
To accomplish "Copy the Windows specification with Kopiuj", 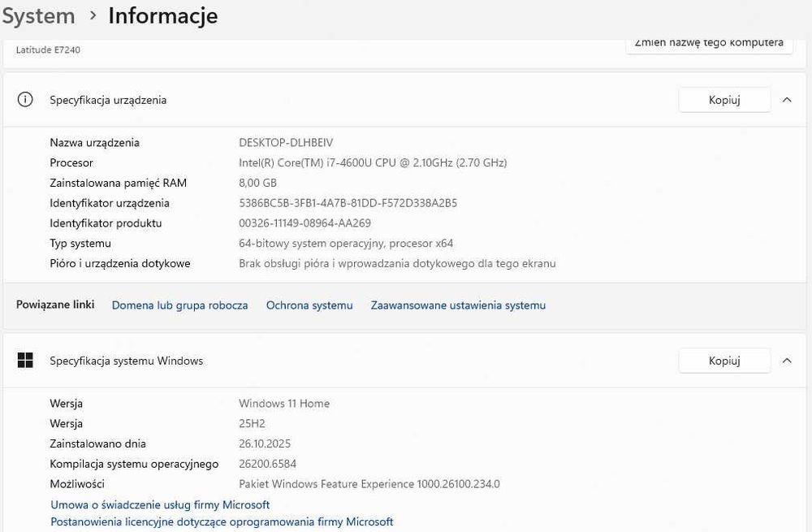I will 724,361.
